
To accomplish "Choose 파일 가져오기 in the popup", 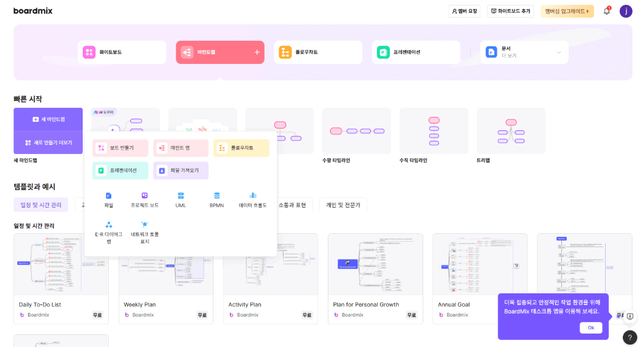I will [x=181, y=170].
